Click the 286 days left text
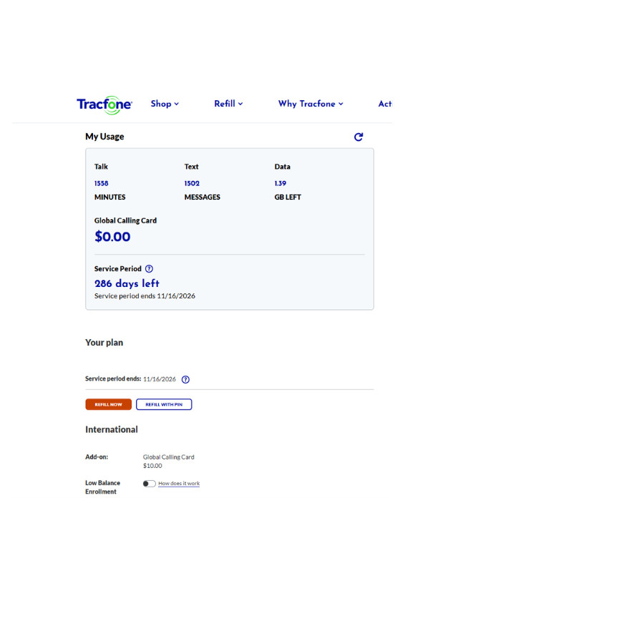 point(127,283)
